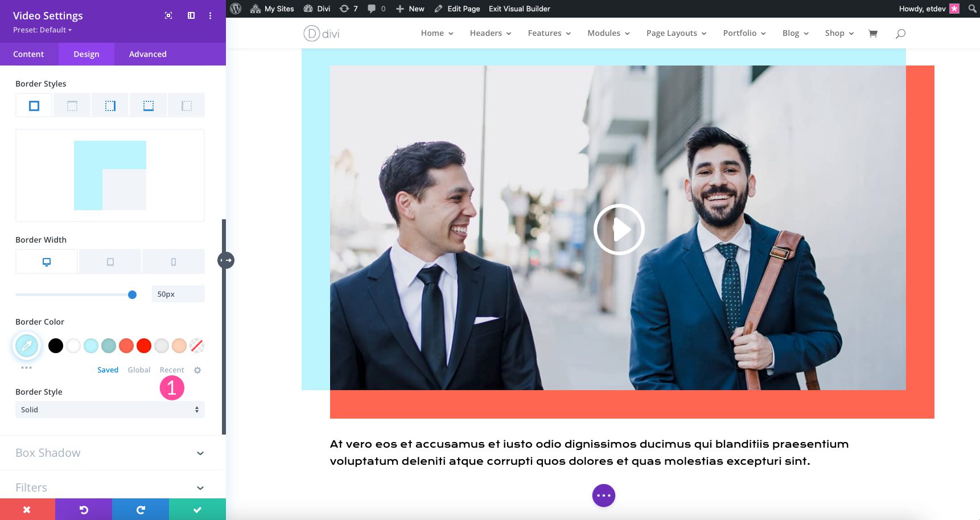
Task: Switch border width to tablet view
Action: click(x=109, y=261)
